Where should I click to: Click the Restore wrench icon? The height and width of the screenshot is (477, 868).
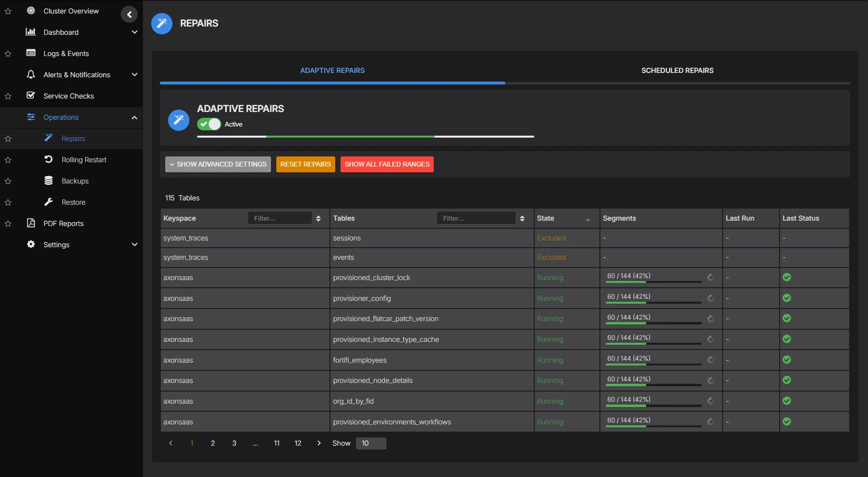(48, 202)
